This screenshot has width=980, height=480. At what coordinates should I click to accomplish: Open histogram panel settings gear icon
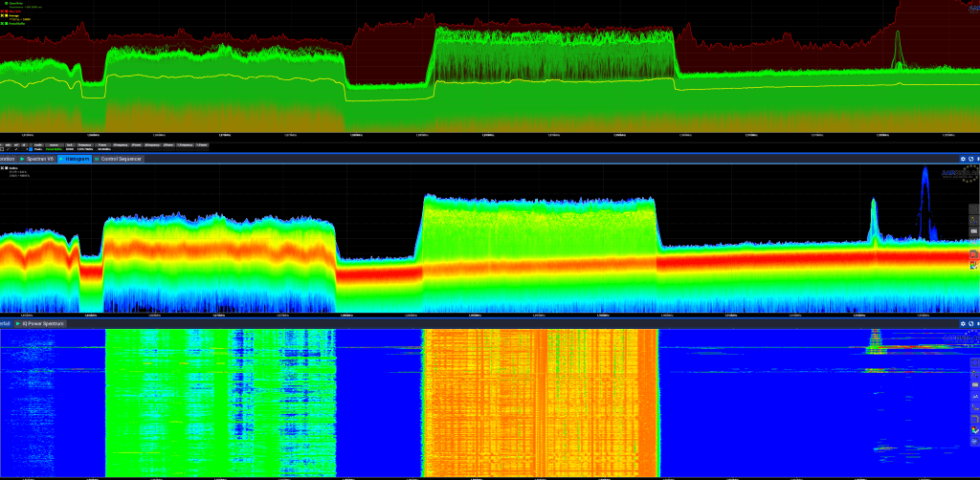coord(963,159)
